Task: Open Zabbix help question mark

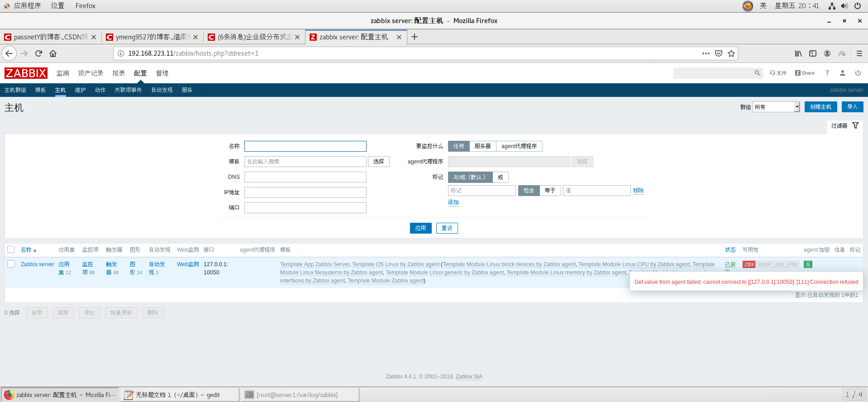Action: (x=827, y=73)
